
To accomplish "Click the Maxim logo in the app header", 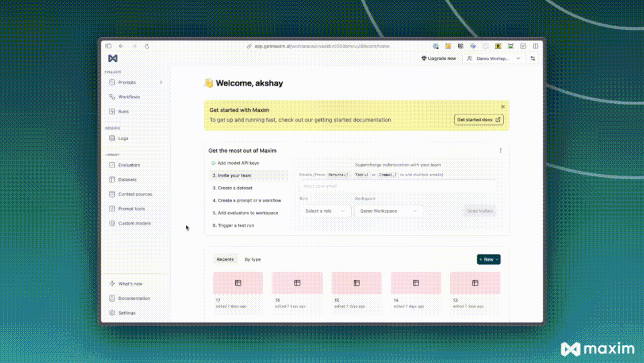I will point(113,59).
